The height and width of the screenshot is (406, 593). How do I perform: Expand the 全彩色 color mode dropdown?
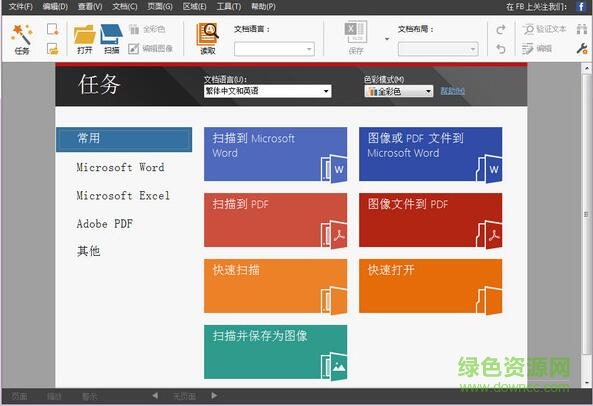399,91
